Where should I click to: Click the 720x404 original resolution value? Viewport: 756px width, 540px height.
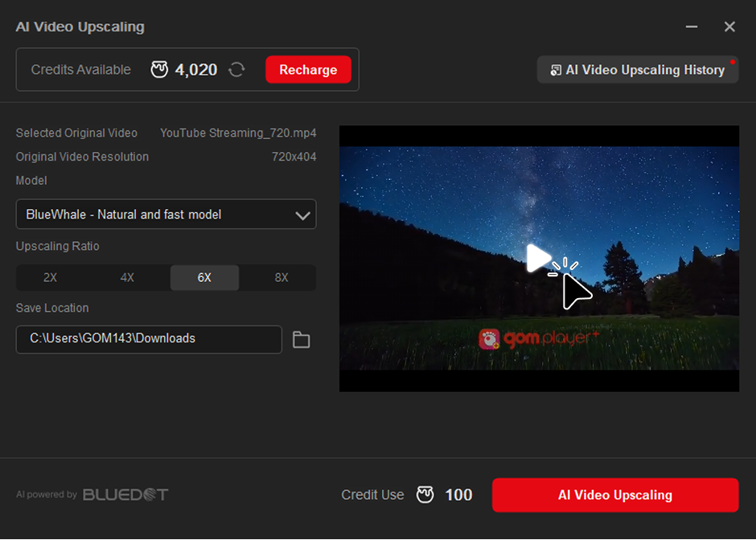294,157
